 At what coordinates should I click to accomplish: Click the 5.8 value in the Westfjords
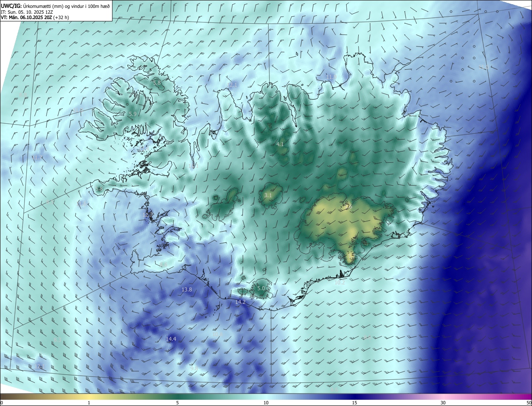click(157, 83)
